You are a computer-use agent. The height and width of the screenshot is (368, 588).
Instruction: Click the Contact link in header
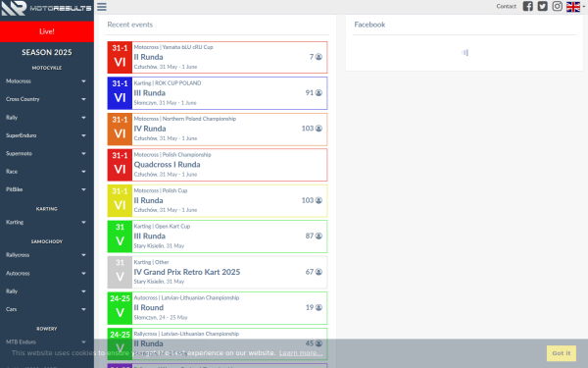click(507, 7)
